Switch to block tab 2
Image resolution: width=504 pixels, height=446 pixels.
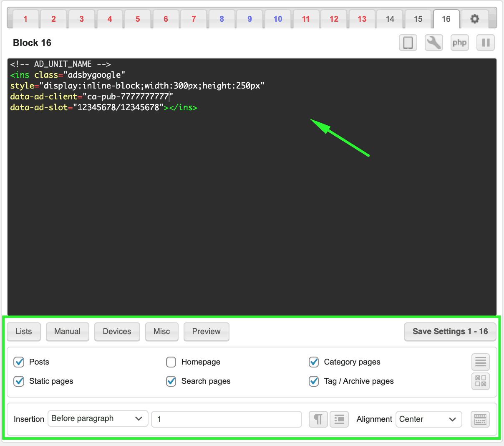click(53, 19)
